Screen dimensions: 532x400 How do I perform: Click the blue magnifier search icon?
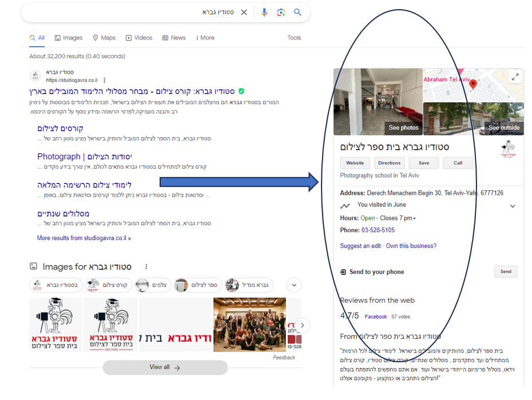point(297,12)
